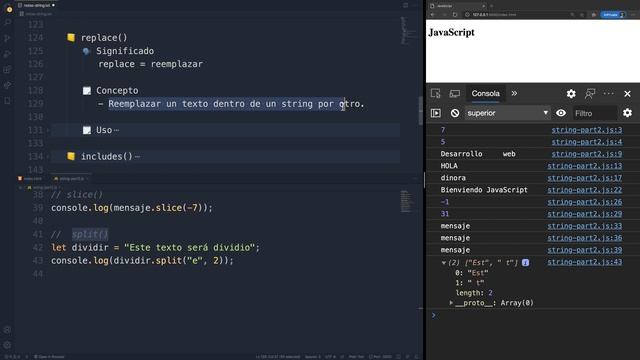
Task: Click the code line let dividir = "Este texto
Action: coord(155,247)
